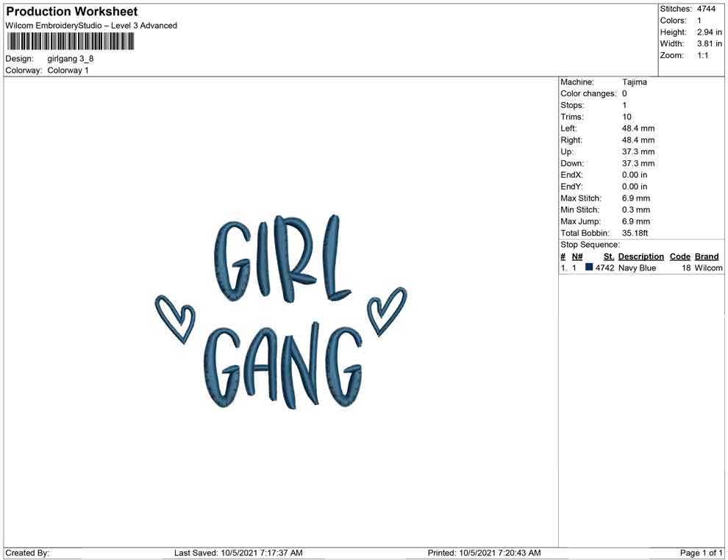Click the Colorway 1 label

(x=68, y=71)
